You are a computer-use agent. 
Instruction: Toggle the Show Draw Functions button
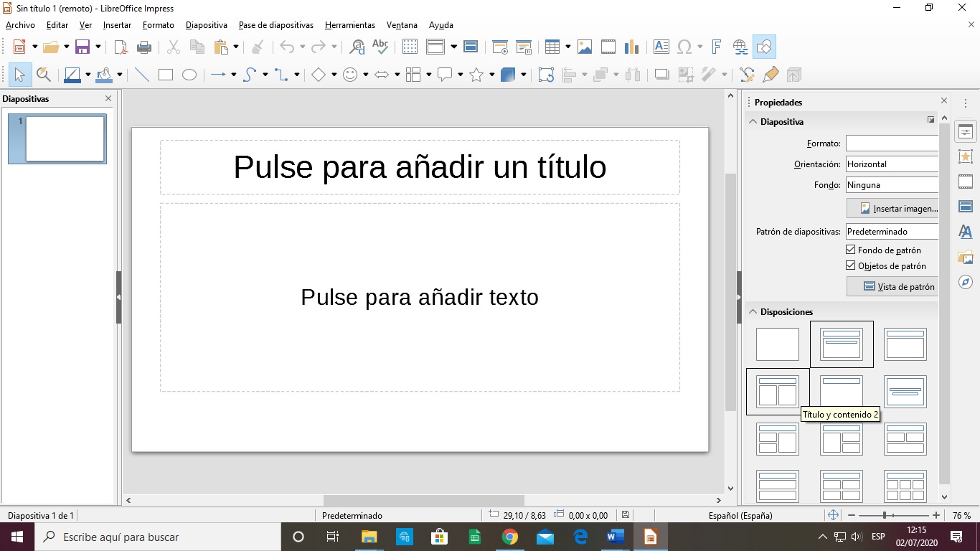pyautogui.click(x=764, y=47)
